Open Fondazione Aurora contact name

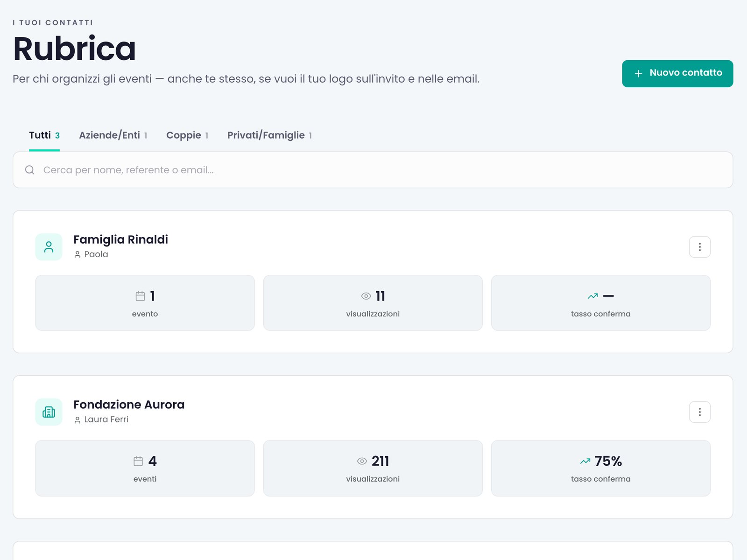[x=129, y=405]
